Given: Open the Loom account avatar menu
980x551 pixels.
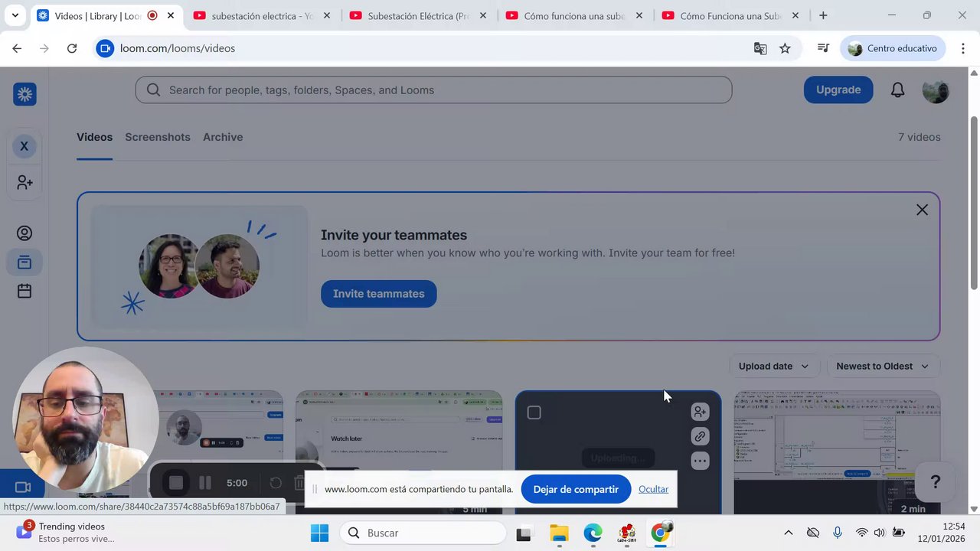Looking at the screenshot, I should point(936,90).
